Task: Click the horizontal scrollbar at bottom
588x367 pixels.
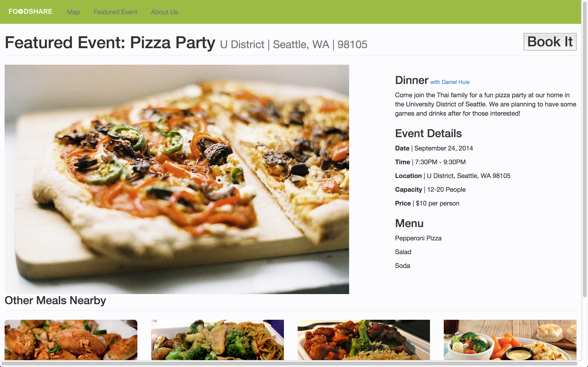Action: [289, 363]
